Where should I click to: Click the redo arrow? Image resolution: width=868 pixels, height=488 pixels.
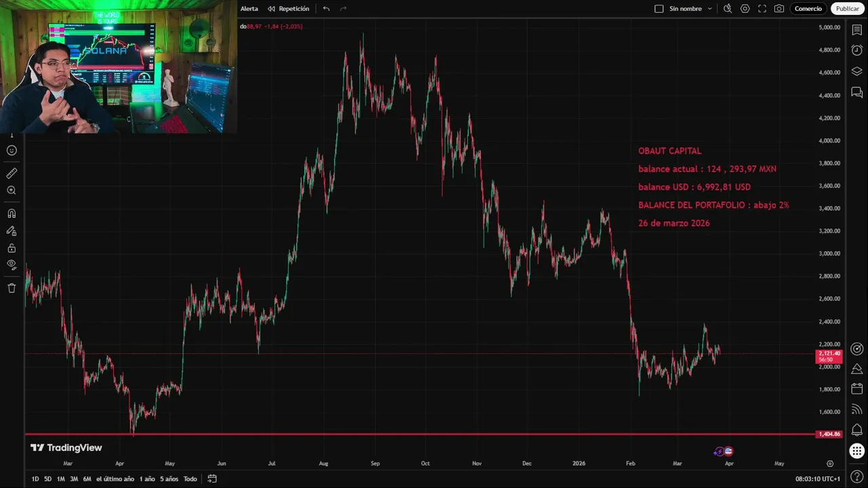pyautogui.click(x=343, y=9)
